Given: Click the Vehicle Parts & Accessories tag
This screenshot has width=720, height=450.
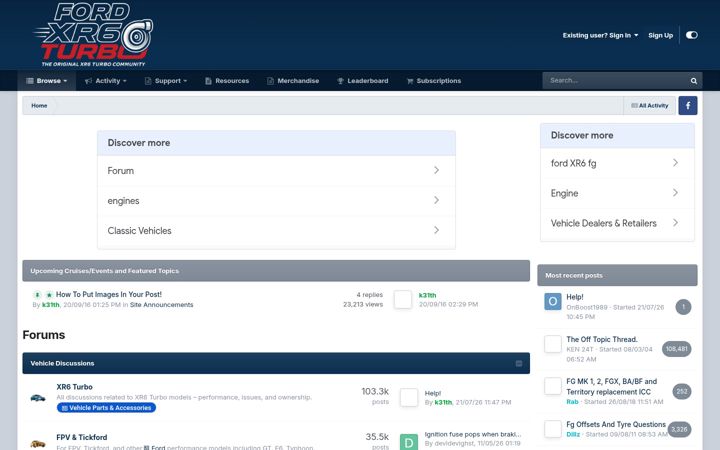Looking at the screenshot, I should [x=107, y=408].
